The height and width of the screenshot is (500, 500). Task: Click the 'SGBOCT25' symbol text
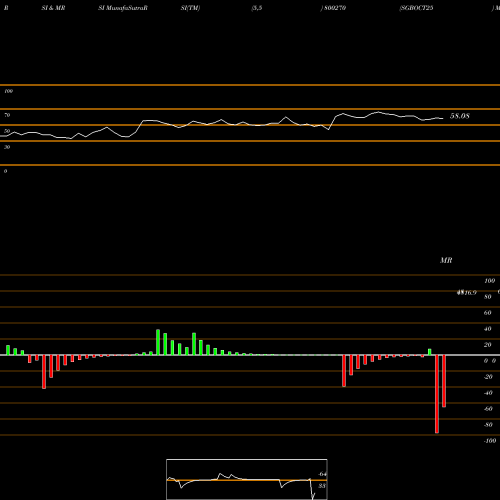(x=417, y=8)
